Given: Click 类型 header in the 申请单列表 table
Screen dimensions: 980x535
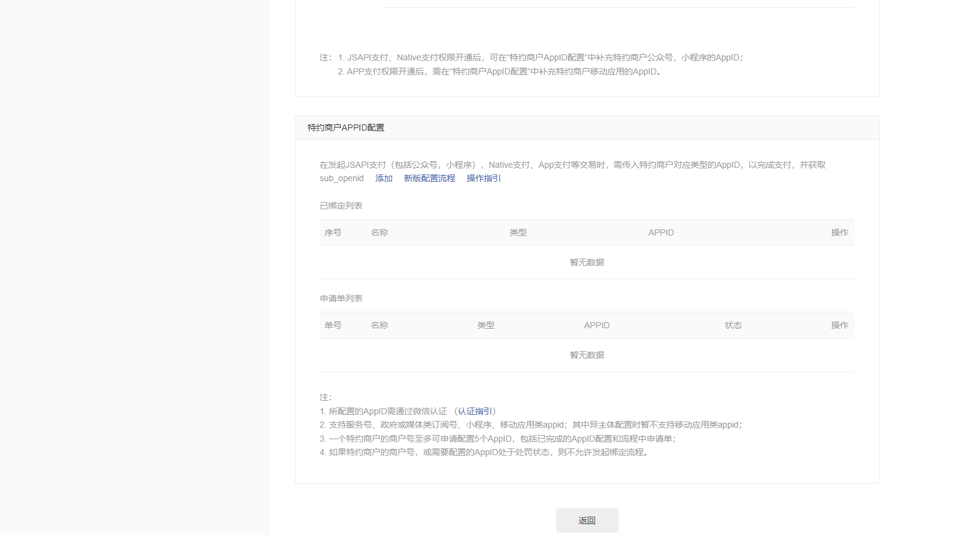Looking at the screenshot, I should pos(485,325).
